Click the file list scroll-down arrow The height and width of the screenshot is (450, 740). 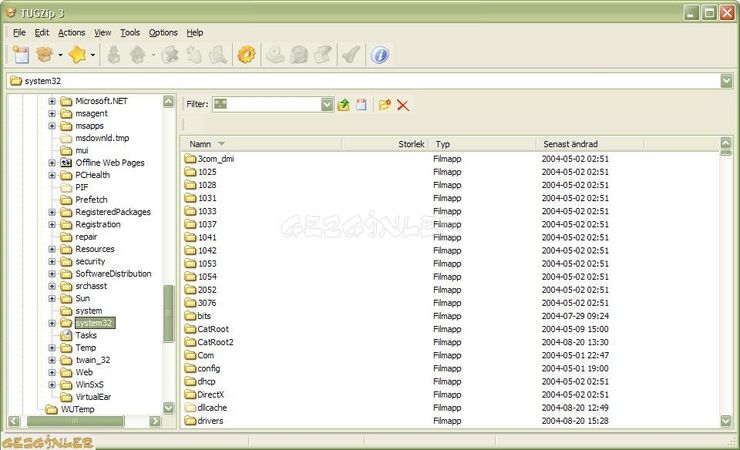[726, 421]
